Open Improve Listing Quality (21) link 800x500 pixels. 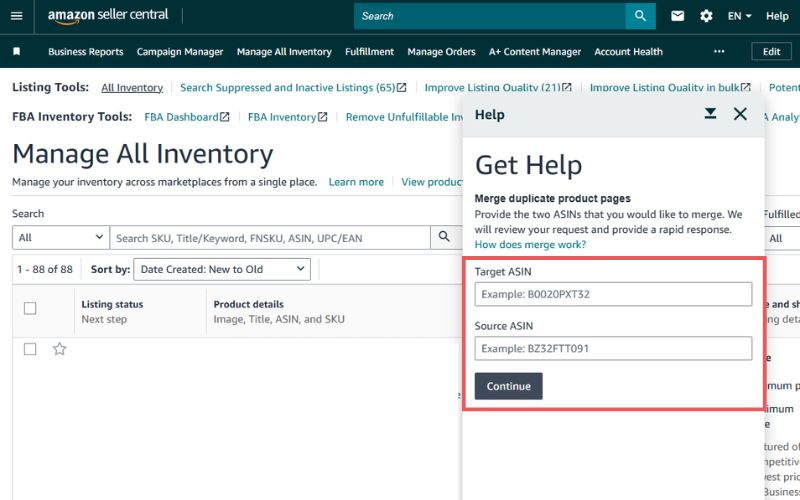(x=497, y=88)
